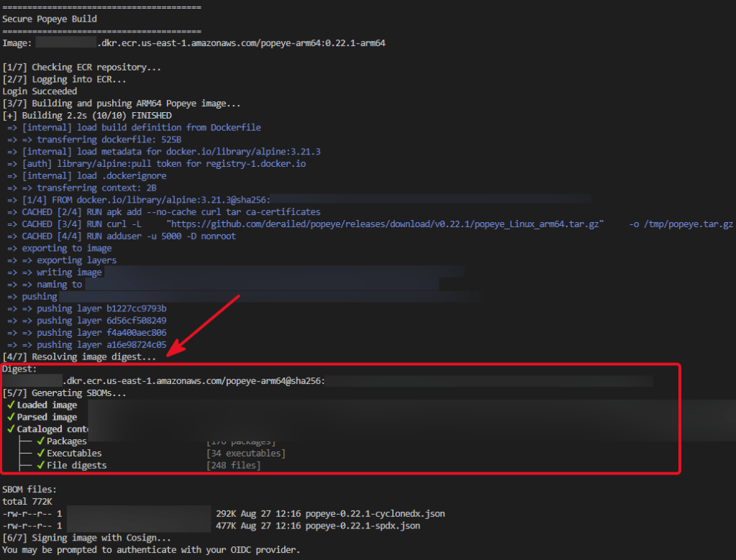Click the '[1/4] FROM docker.io/library/alpine:3.21.3@sha256:' line

click(138, 201)
